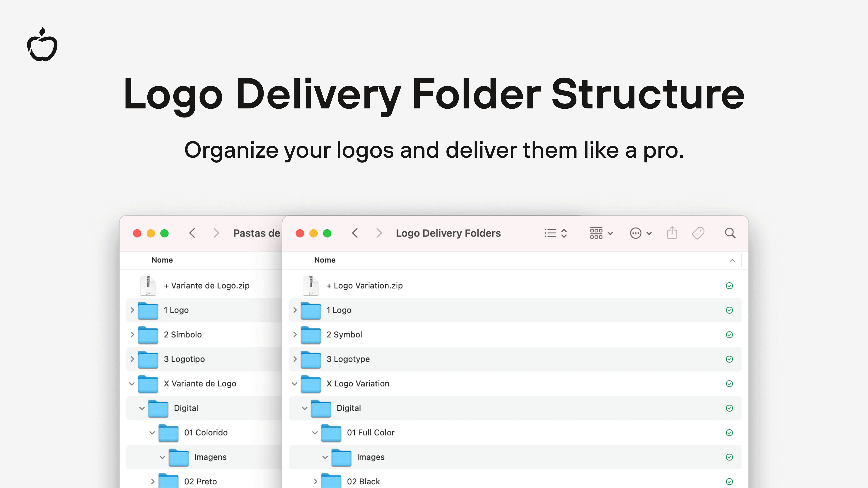The image size is (868, 488).
Task: Click sync status icon for Images
Action: [x=729, y=457]
